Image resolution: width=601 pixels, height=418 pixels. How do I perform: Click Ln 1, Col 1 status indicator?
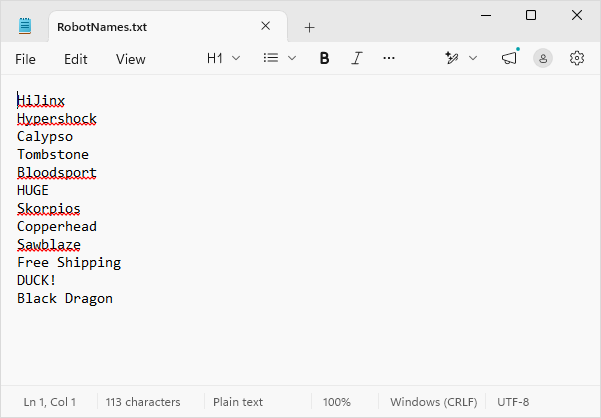point(50,402)
